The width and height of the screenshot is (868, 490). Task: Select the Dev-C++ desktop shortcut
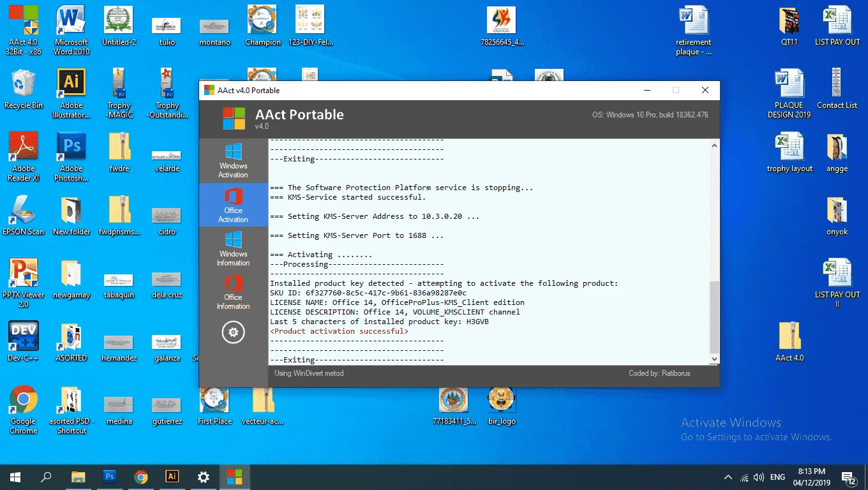pyautogui.click(x=24, y=341)
